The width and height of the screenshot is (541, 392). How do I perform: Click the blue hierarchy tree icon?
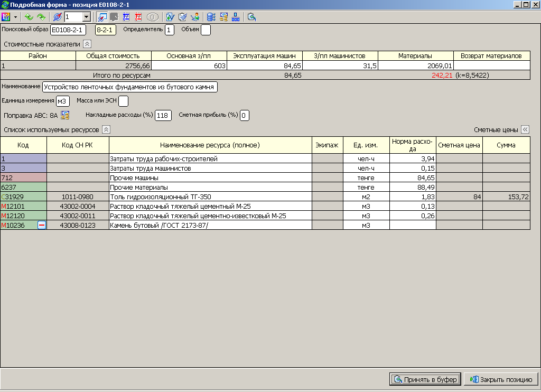[236, 16]
